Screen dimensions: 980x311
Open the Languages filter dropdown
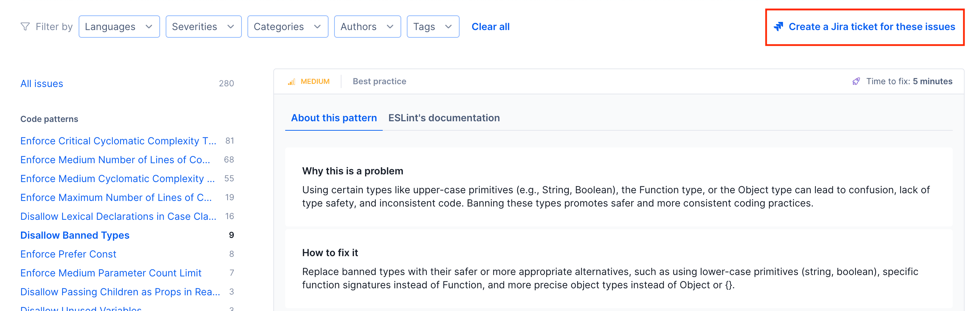[119, 26]
